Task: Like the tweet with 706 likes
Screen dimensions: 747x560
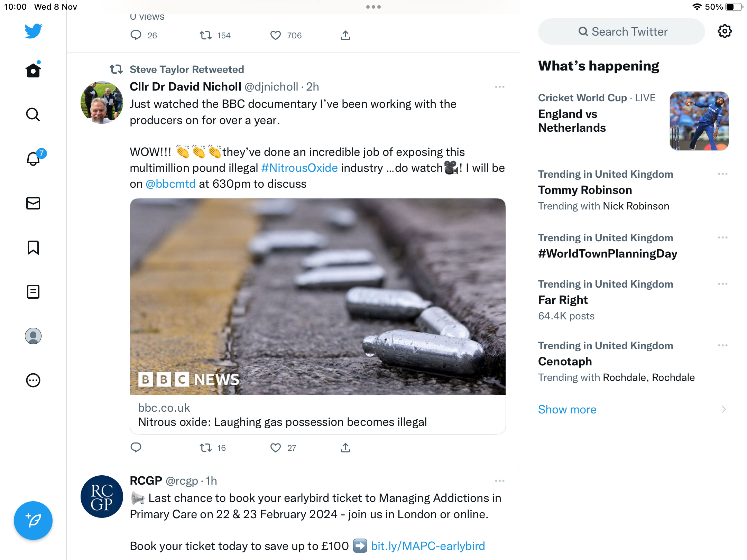Action: [x=276, y=35]
